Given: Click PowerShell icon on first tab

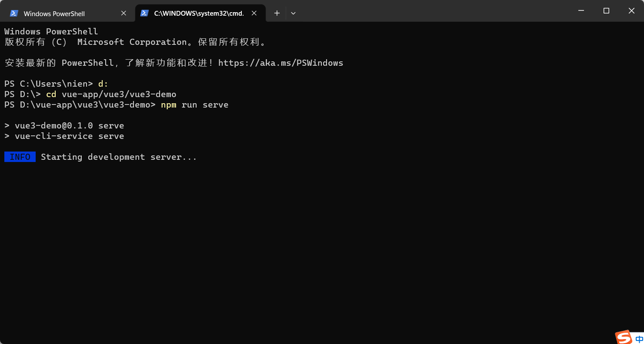Looking at the screenshot, I should tap(14, 13).
